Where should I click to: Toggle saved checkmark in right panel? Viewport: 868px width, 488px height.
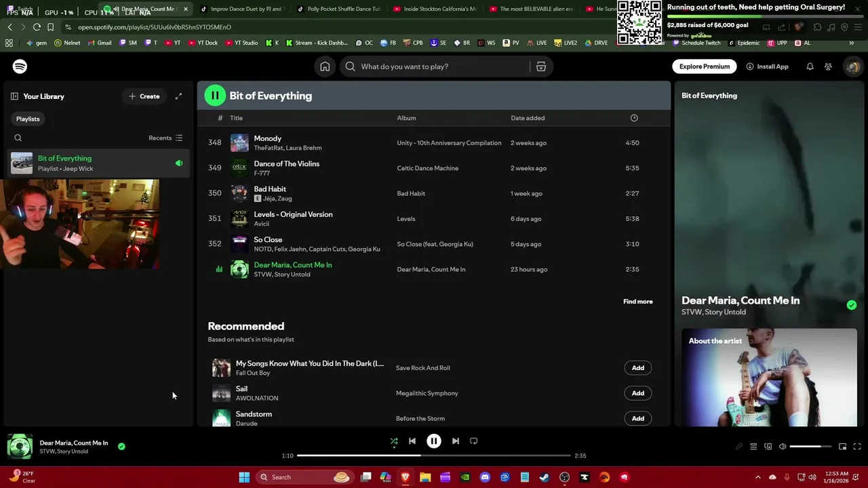(852, 305)
